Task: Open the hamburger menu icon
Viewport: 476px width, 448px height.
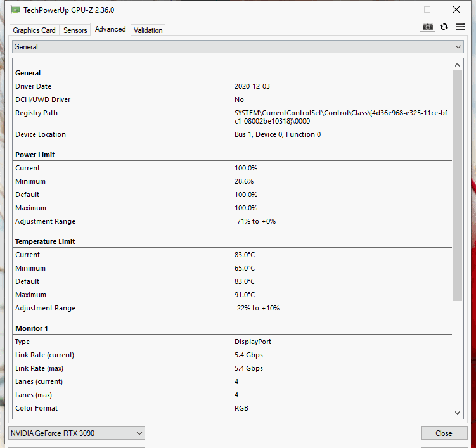Action: click(459, 27)
